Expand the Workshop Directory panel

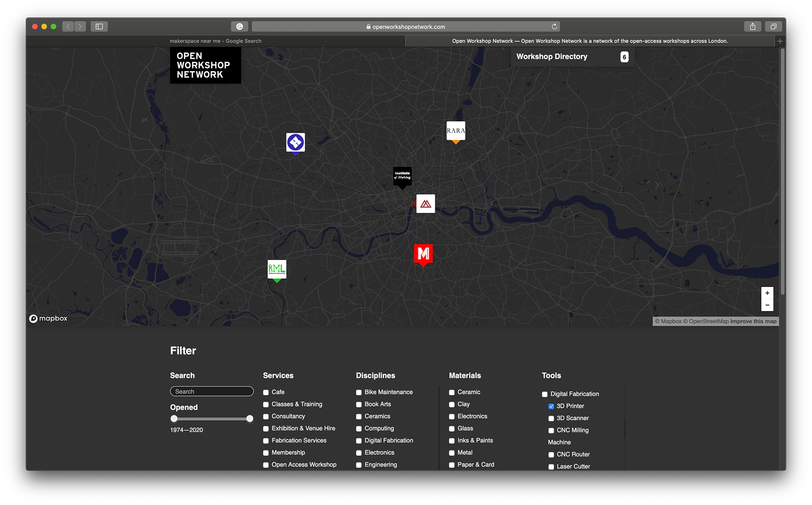point(573,57)
